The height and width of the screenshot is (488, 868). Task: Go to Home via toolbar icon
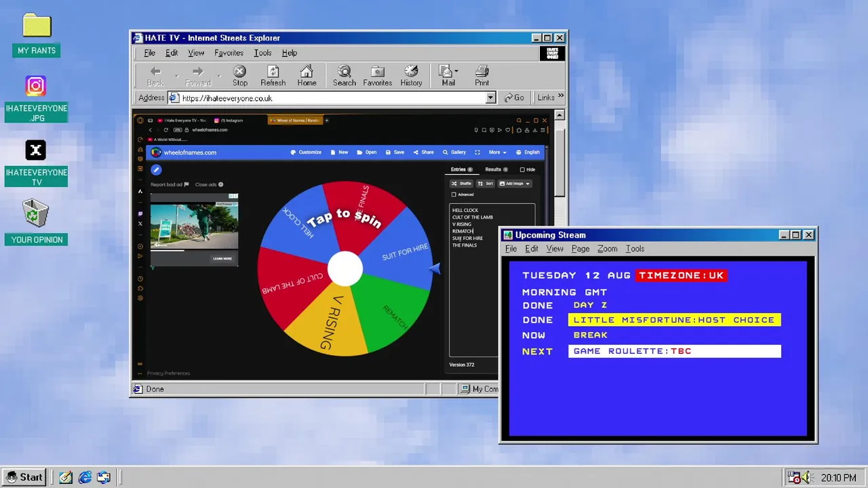(307, 76)
